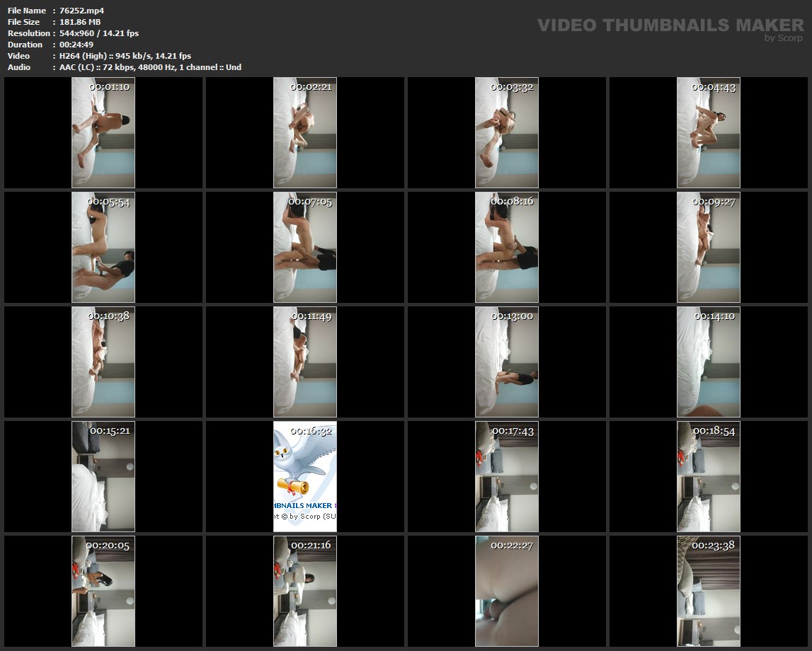
Task: Click the owl logo frame at 00:16:32
Action: [305, 476]
